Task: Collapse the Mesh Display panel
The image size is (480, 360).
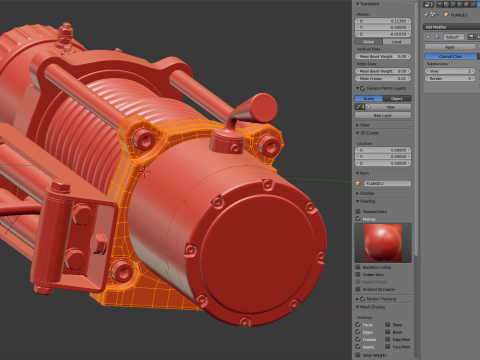Action: [x=358, y=307]
